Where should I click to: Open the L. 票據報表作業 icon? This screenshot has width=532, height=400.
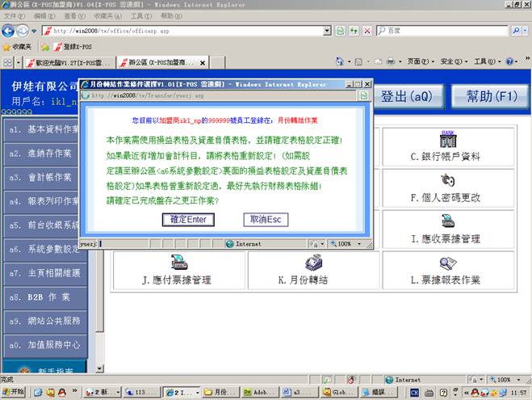tap(450, 263)
